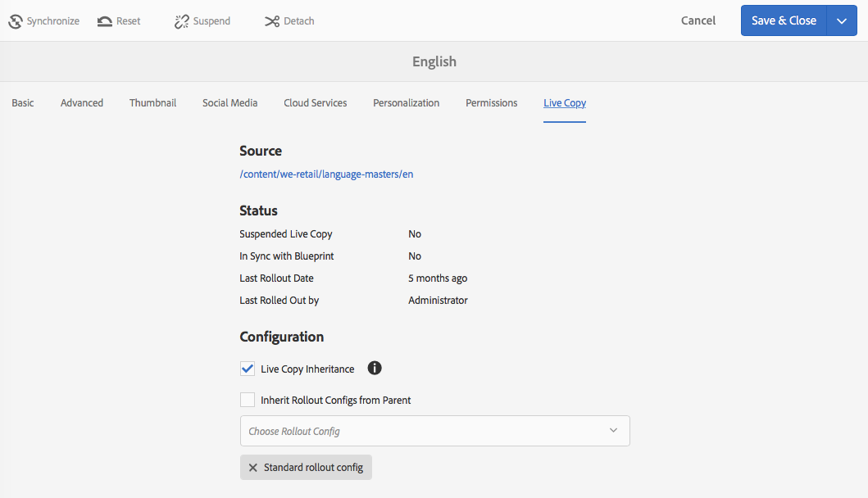Click the Save & Close button
This screenshot has height=498, width=868.
click(x=784, y=21)
